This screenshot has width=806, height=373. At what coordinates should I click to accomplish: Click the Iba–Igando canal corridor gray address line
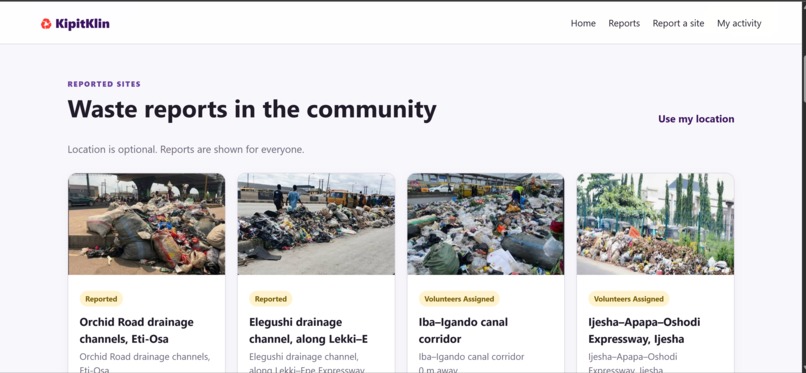click(x=471, y=357)
